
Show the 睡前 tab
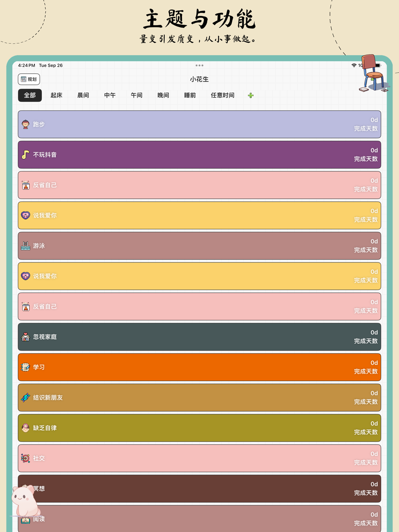click(x=190, y=95)
